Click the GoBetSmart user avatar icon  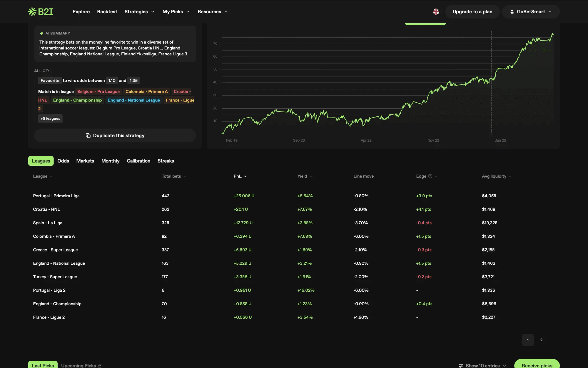pos(512,11)
